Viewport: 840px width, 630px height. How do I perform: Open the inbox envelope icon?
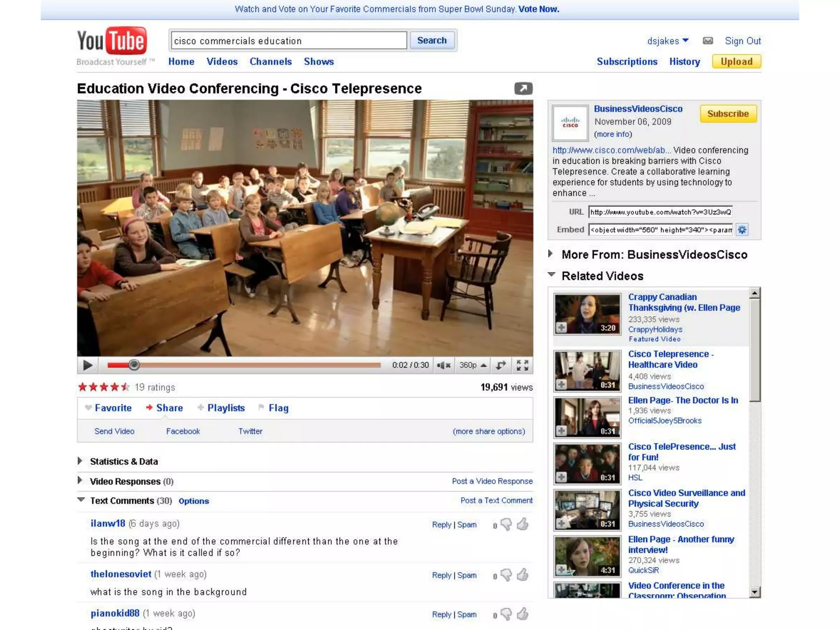pyautogui.click(x=708, y=41)
